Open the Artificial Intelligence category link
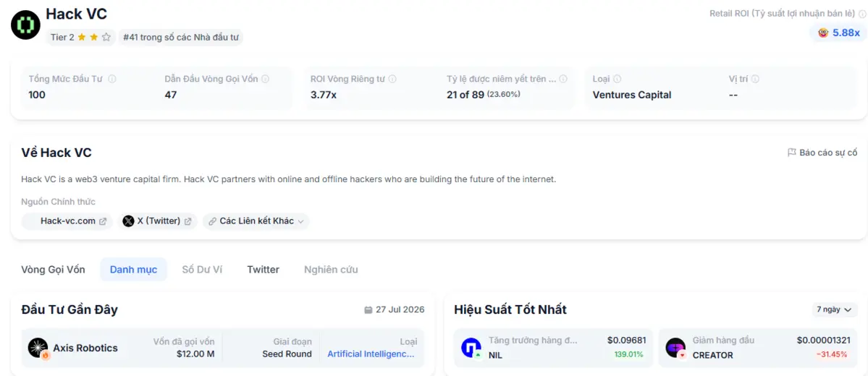 (371, 354)
